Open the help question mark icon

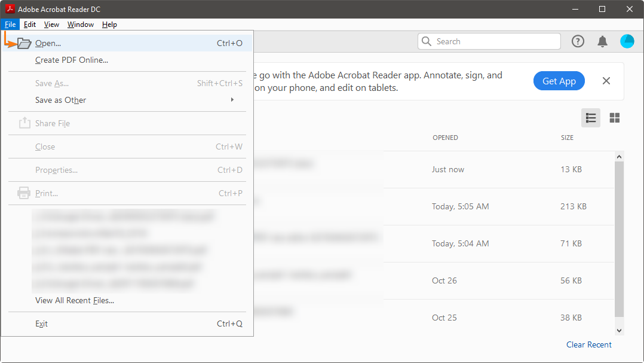pos(578,41)
